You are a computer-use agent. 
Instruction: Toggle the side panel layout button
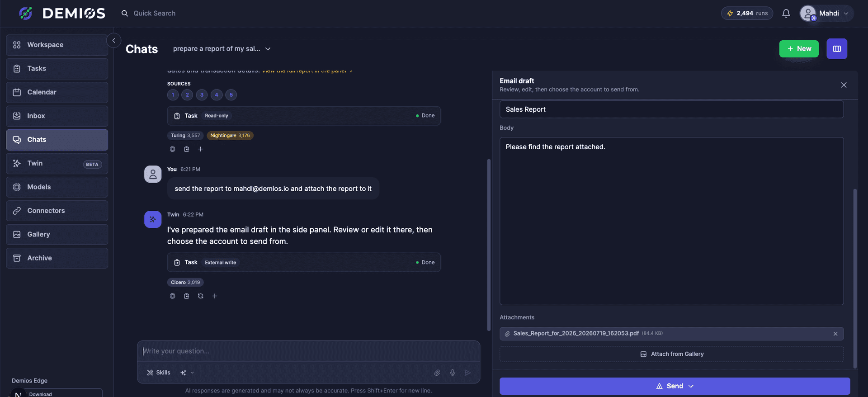(x=837, y=48)
